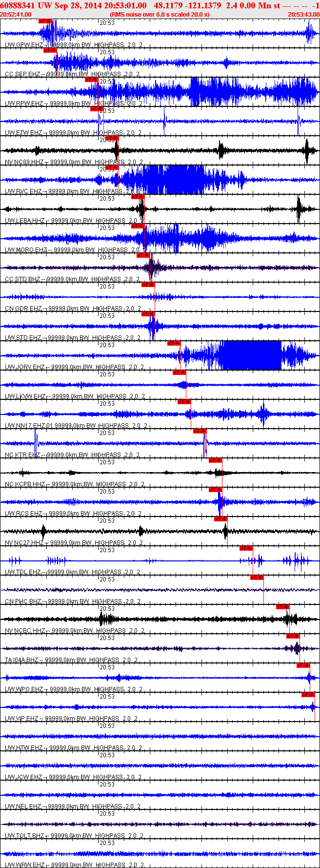The image size is (320, 868).
Task: Select the red pick marker on NCBC trace
Action: click(x=282, y=607)
